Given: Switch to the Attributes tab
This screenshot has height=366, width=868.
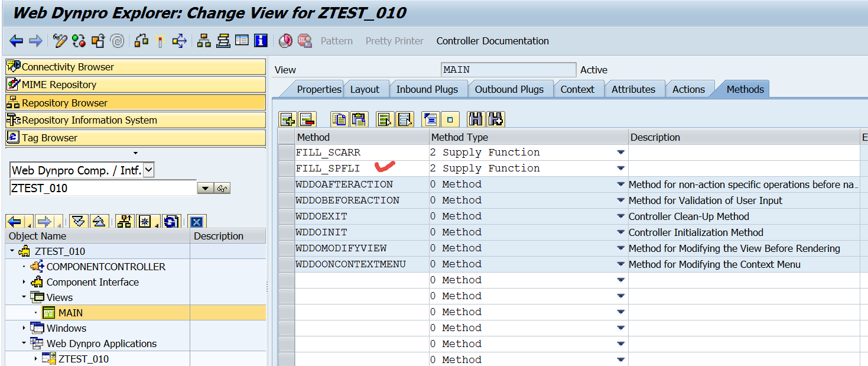Looking at the screenshot, I should pos(633,89).
